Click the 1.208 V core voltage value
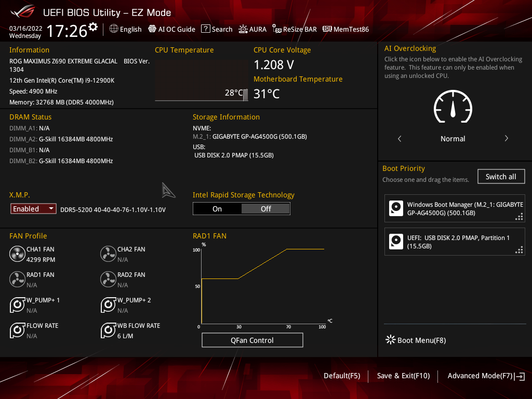This screenshot has height=399, width=532. click(x=274, y=65)
